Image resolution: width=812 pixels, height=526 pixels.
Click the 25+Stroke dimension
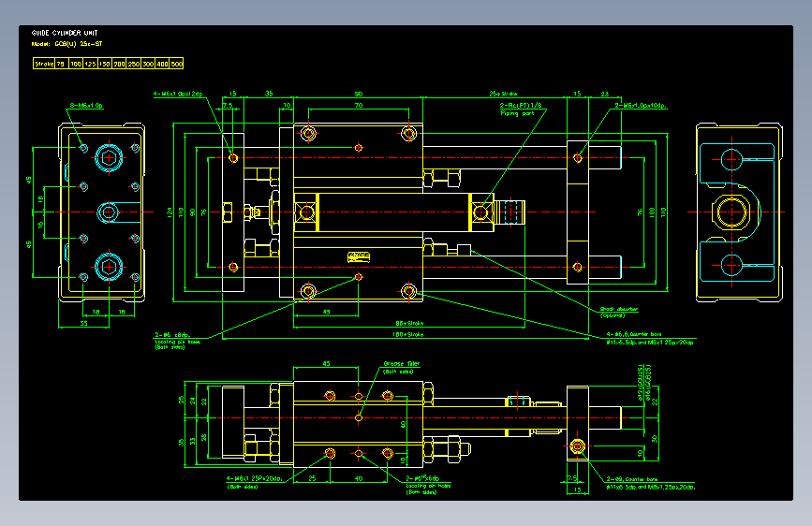point(503,94)
